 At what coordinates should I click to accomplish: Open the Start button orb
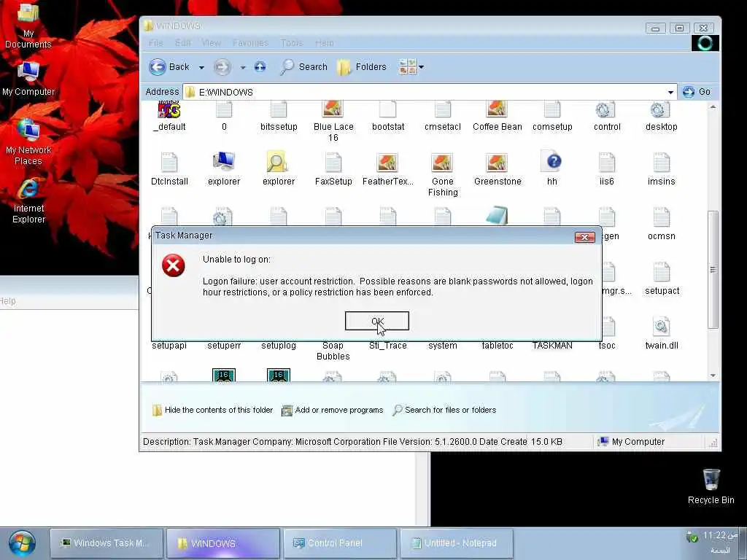coord(22,543)
